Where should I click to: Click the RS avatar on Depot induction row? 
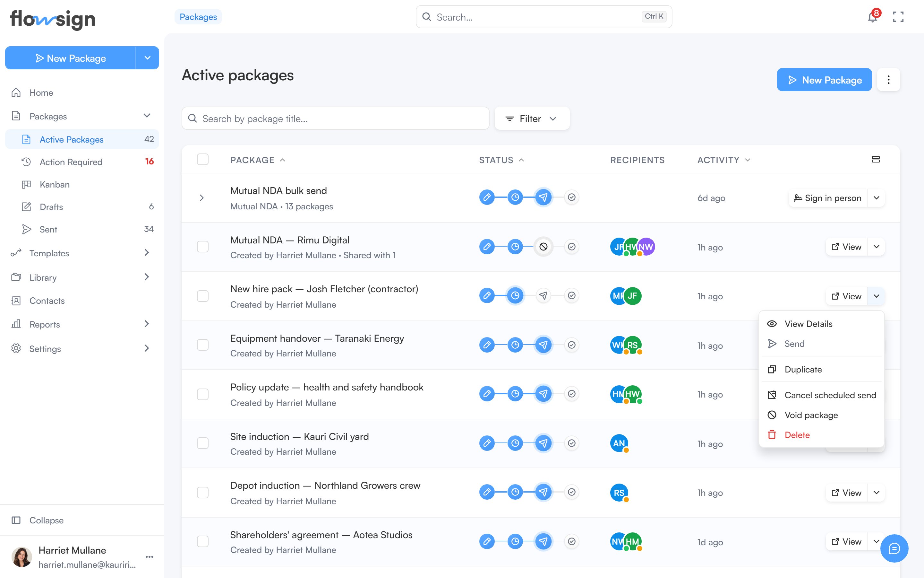pos(619,492)
